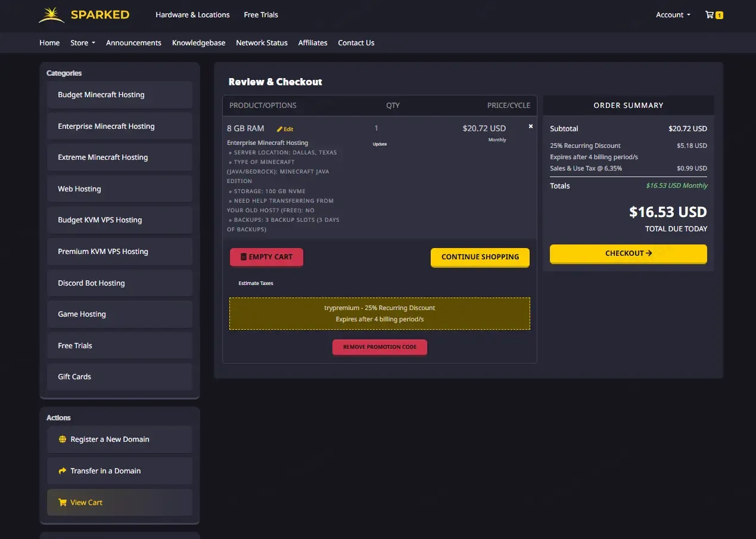The width and height of the screenshot is (756, 539).
Task: Remove the 8 GB RAM item with the x
Action: point(531,126)
